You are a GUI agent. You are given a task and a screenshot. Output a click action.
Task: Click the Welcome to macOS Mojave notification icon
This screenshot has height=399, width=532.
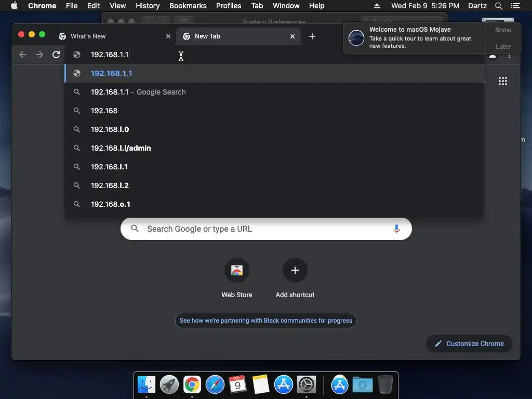pyautogui.click(x=356, y=37)
